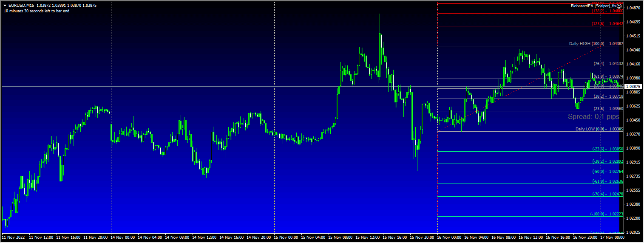The width and height of the screenshot is (644, 243).
Task: Click 1.03450 on the price scale
Action: pos(634,120)
